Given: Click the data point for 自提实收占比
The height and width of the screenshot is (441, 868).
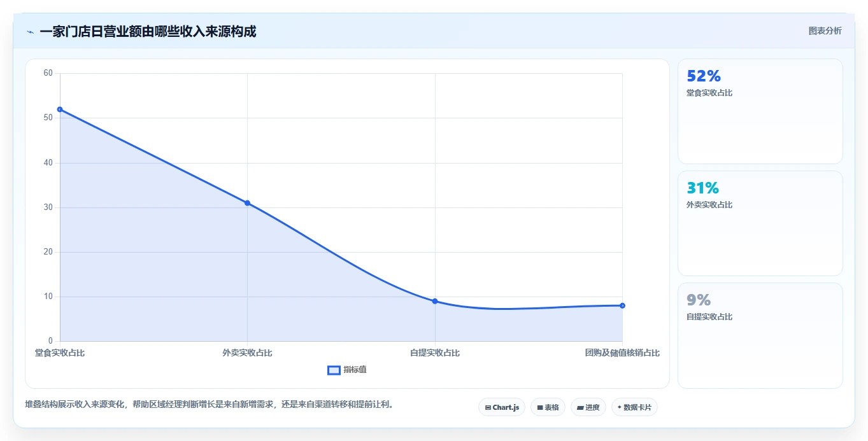Looking at the screenshot, I should click(x=435, y=301).
